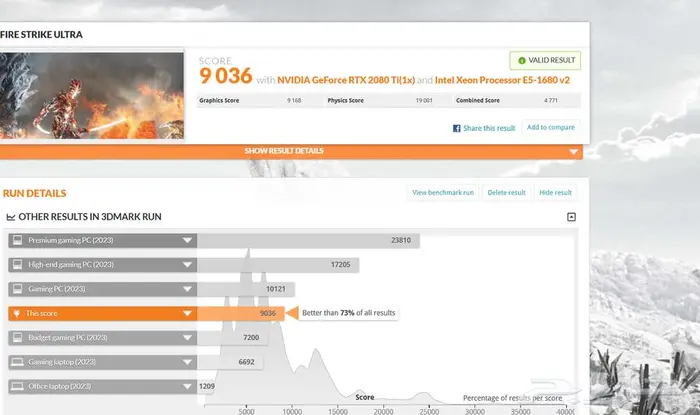This screenshot has height=415, width=700.
Task: Expand the Gaming laptop (2023) dropdown arrow
Action: tap(187, 362)
